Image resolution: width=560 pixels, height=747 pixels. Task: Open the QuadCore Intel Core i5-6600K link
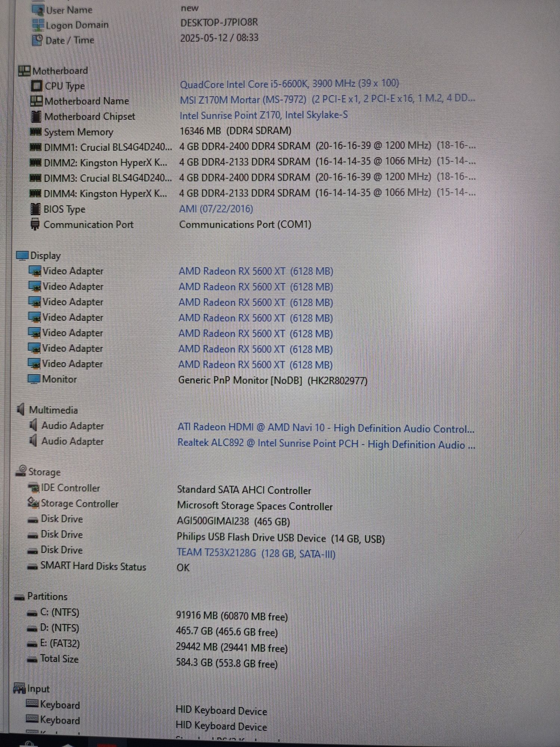pyautogui.click(x=289, y=84)
